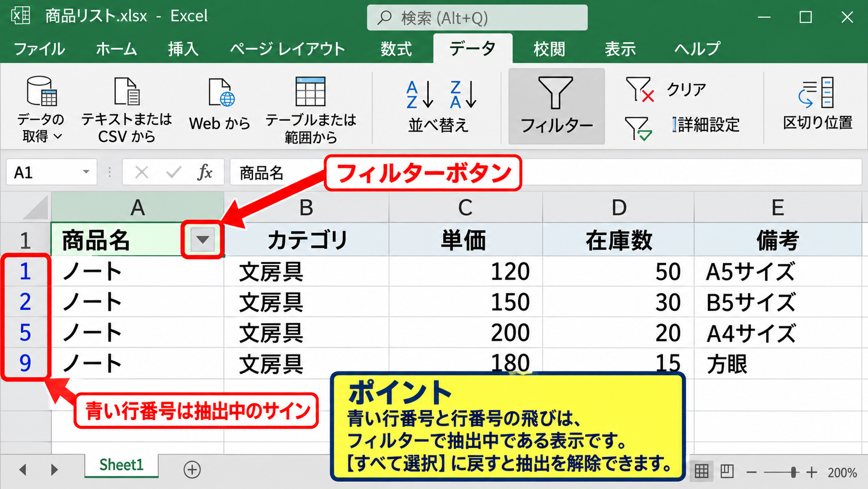Open the 校閲 tab

click(549, 49)
